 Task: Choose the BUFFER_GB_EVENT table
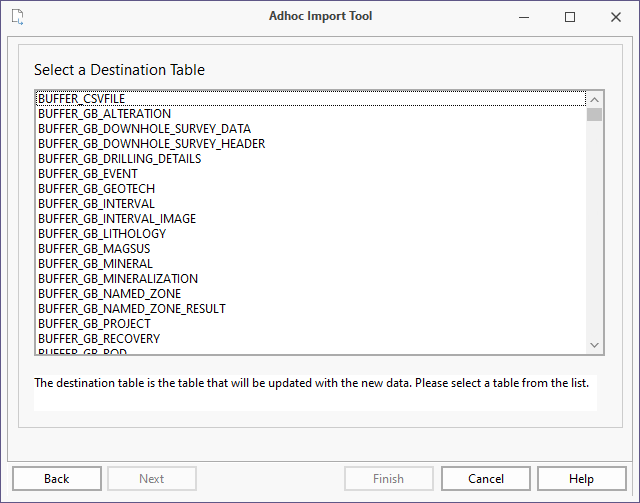(88, 174)
